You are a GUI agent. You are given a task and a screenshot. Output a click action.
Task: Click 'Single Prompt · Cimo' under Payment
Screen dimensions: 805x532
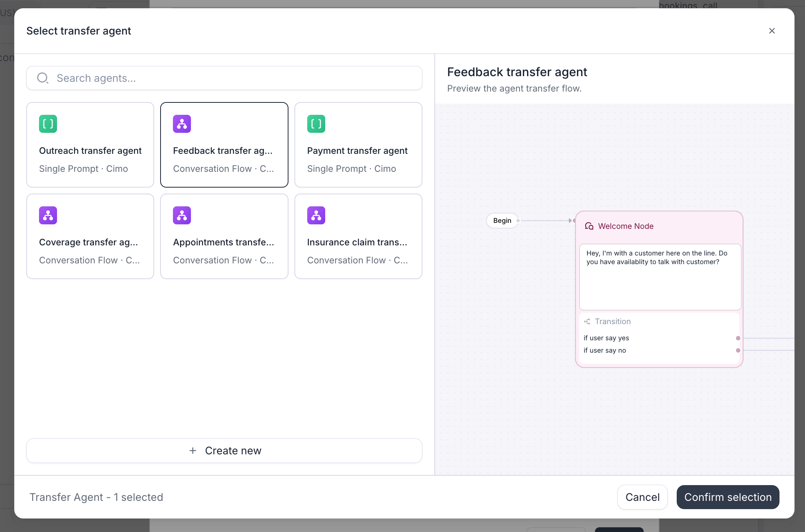pyautogui.click(x=351, y=169)
